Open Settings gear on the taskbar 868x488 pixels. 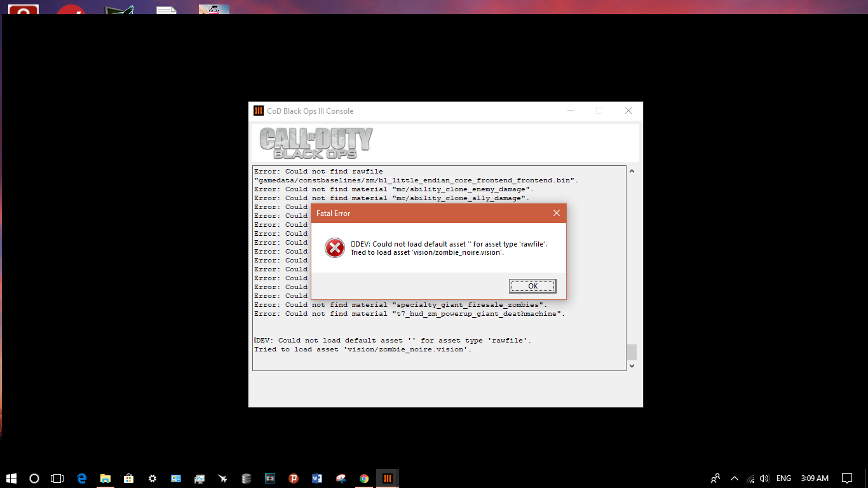153,478
